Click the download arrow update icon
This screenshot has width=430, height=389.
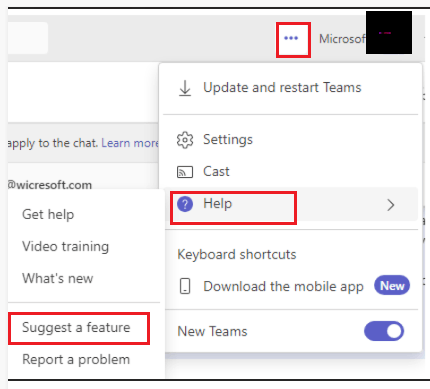[185, 88]
